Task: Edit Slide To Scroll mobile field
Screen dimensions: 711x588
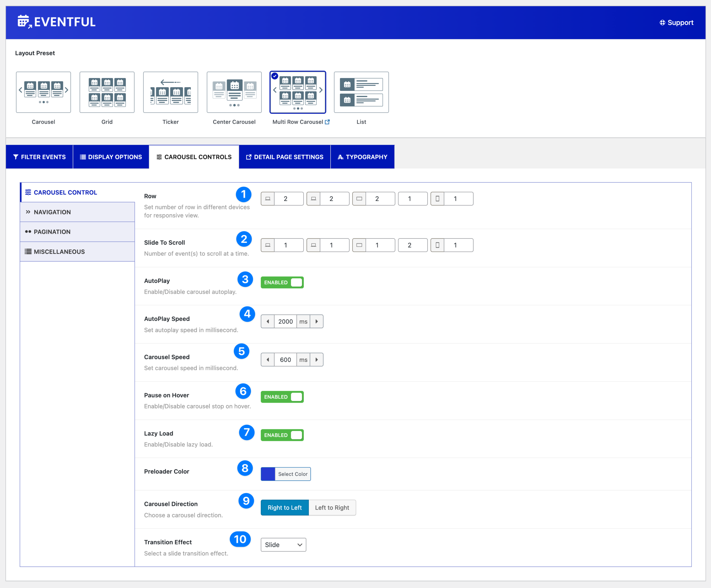Action: (459, 245)
